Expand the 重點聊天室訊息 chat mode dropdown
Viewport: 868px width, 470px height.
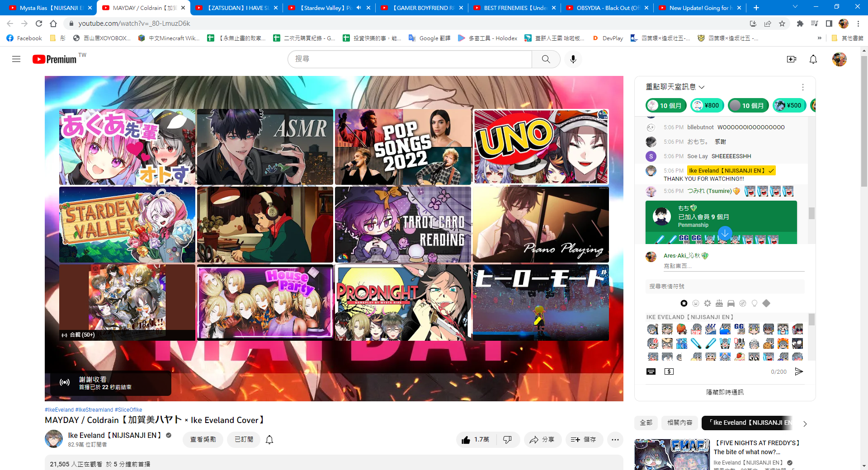click(x=675, y=87)
